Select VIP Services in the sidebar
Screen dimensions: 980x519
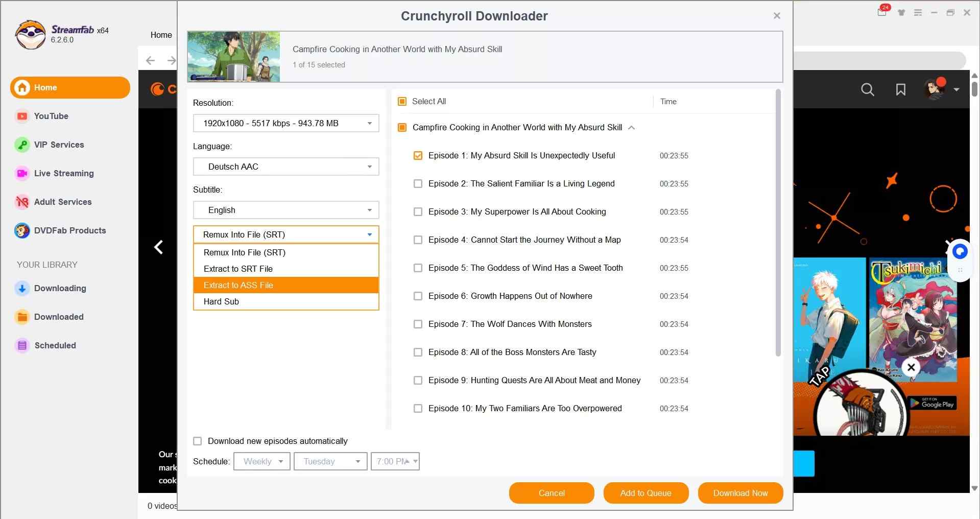(58, 145)
